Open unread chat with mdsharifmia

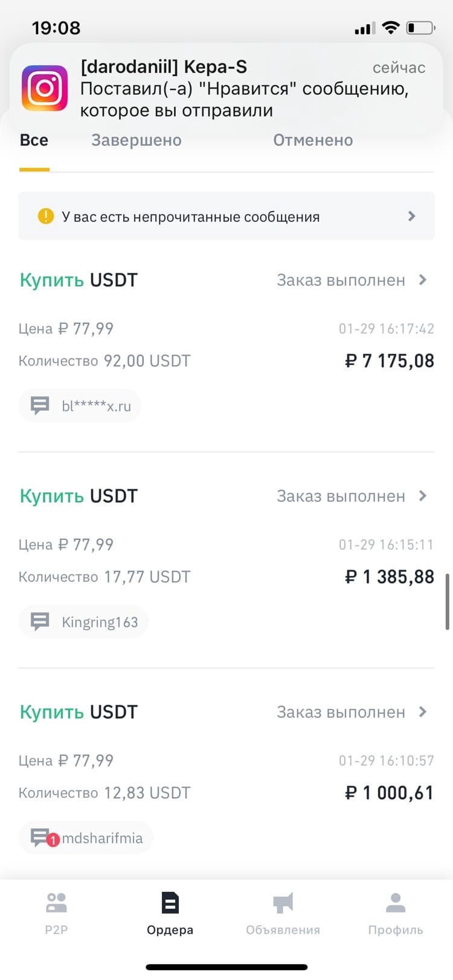coord(86,838)
